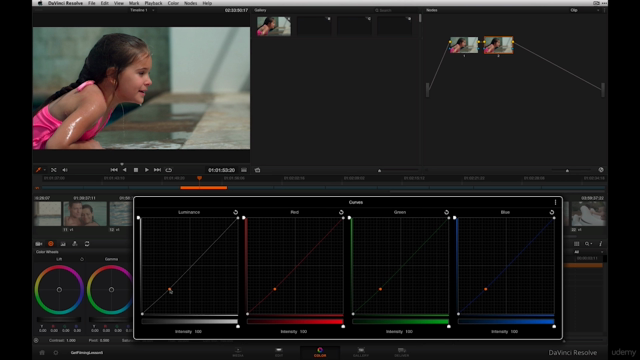
Task: Open the Playback menu
Action: click(153, 3)
